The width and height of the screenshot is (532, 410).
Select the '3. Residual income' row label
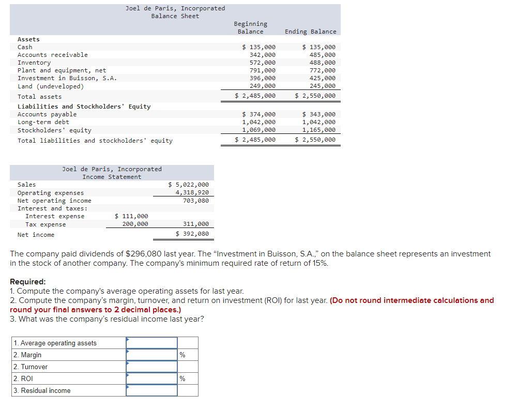tap(42, 391)
